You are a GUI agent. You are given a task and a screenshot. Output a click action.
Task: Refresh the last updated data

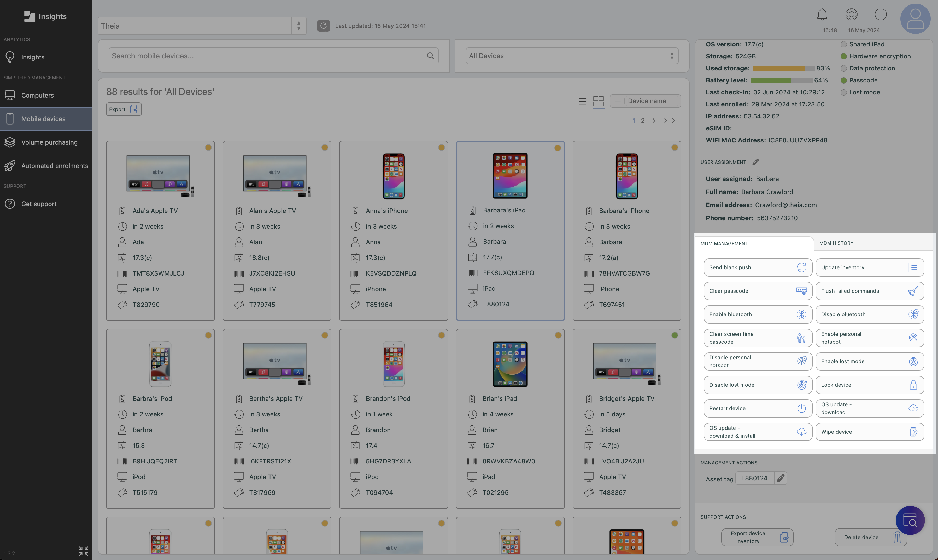[323, 26]
